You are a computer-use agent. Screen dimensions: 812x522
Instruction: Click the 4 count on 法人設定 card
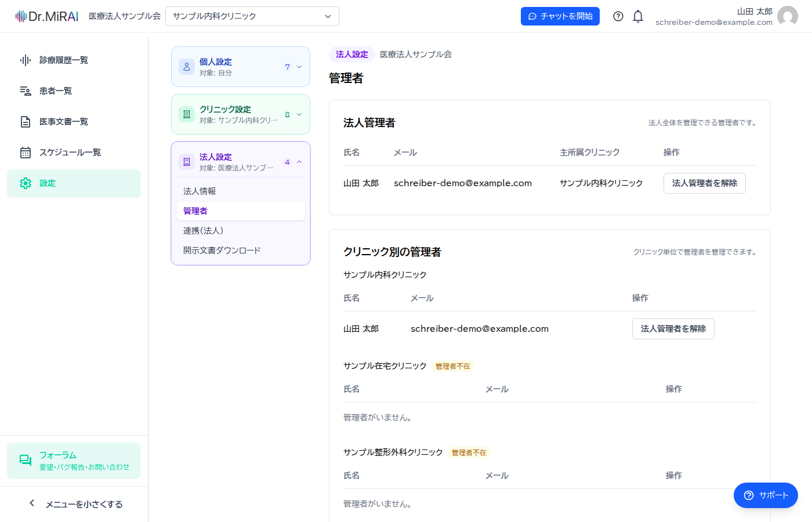[x=287, y=162]
